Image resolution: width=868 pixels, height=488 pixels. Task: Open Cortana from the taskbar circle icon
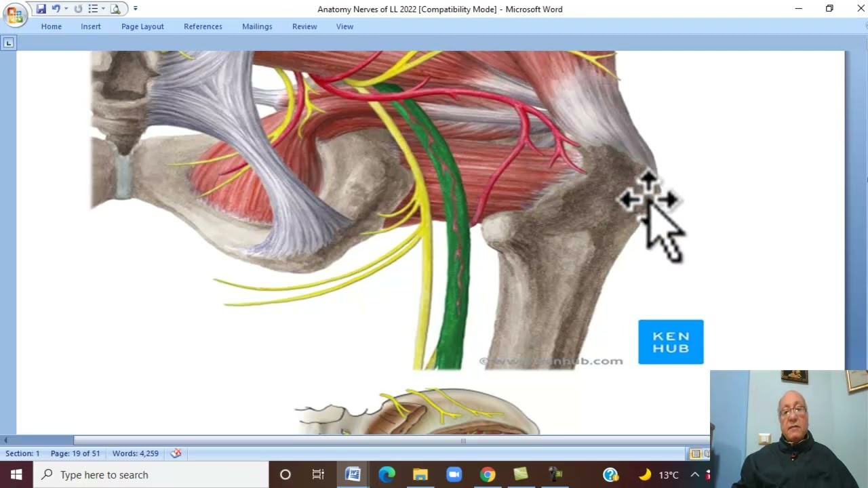(285, 474)
